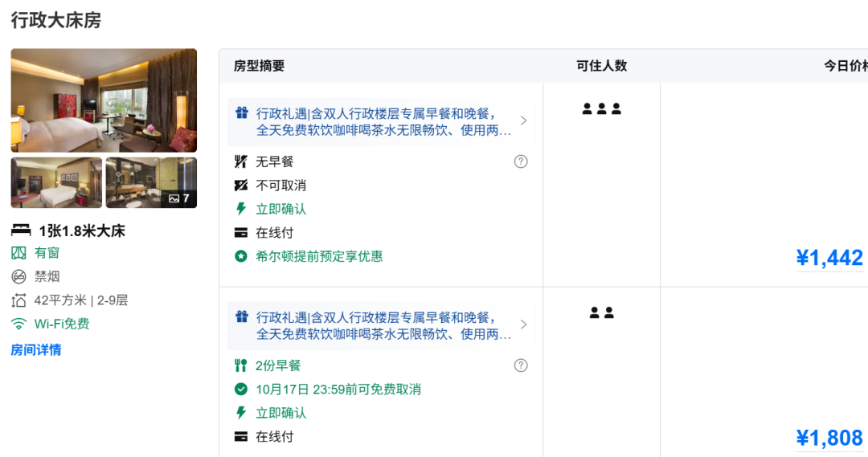The height and width of the screenshot is (457, 868).
Task: Select the ¥1,808 price
Action: click(x=829, y=438)
